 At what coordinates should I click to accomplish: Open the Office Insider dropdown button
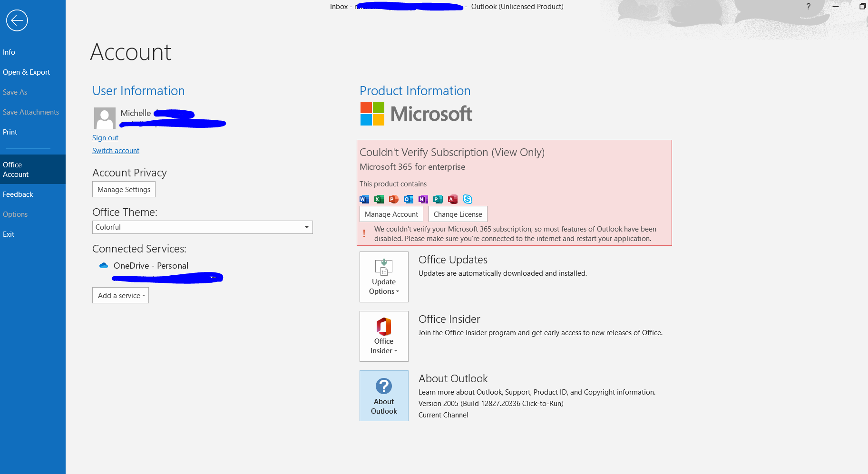[384, 336]
